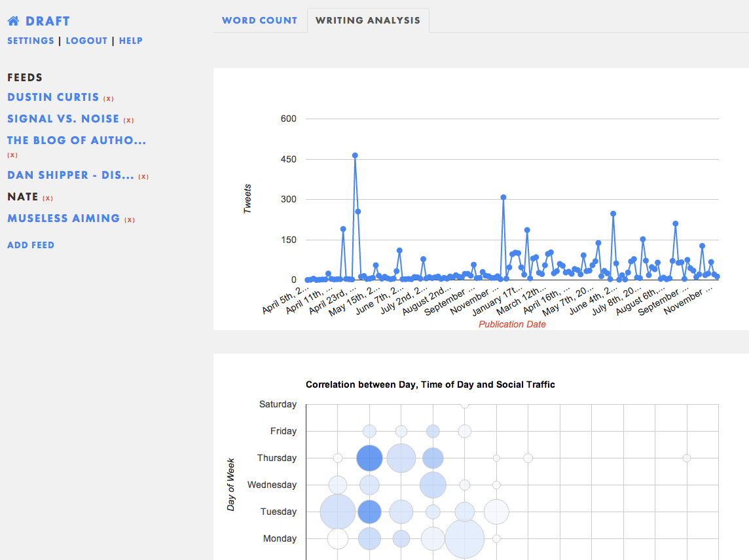
Task: Click the highest tweet peak above 450
Action: pyautogui.click(x=355, y=155)
